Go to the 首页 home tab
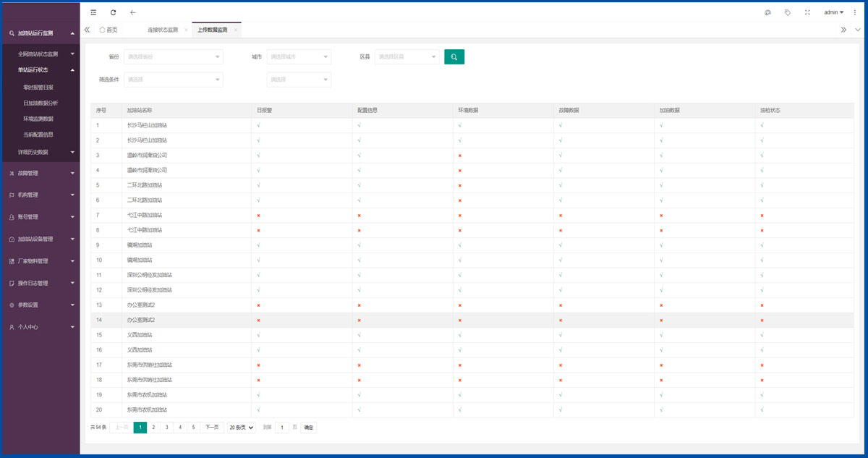The height and width of the screenshot is (458, 868). pyautogui.click(x=108, y=30)
